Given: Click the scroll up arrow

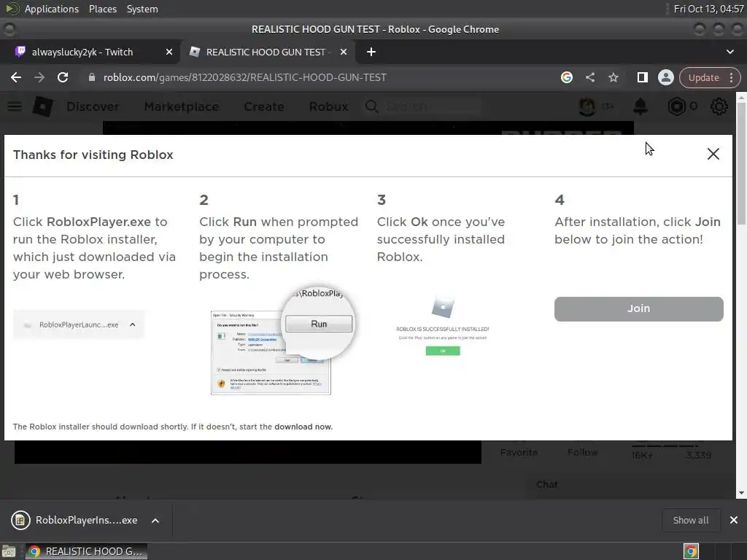Looking at the screenshot, I should point(741,97).
